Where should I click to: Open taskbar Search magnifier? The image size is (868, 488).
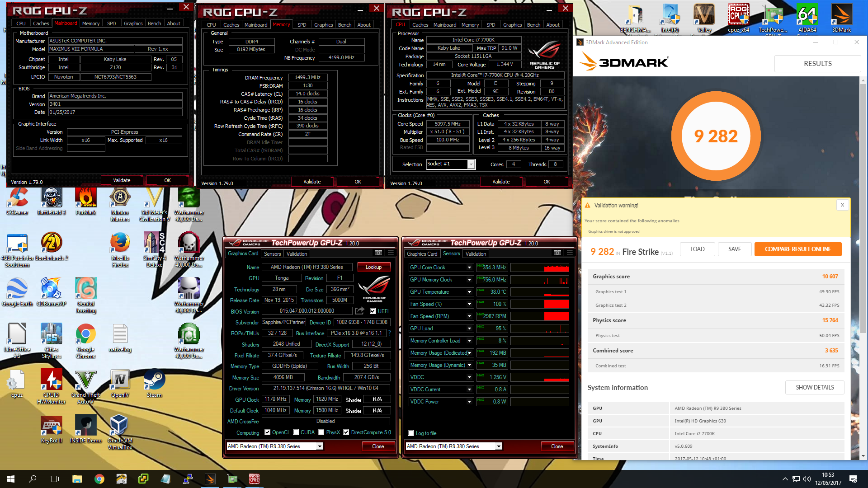(x=33, y=479)
